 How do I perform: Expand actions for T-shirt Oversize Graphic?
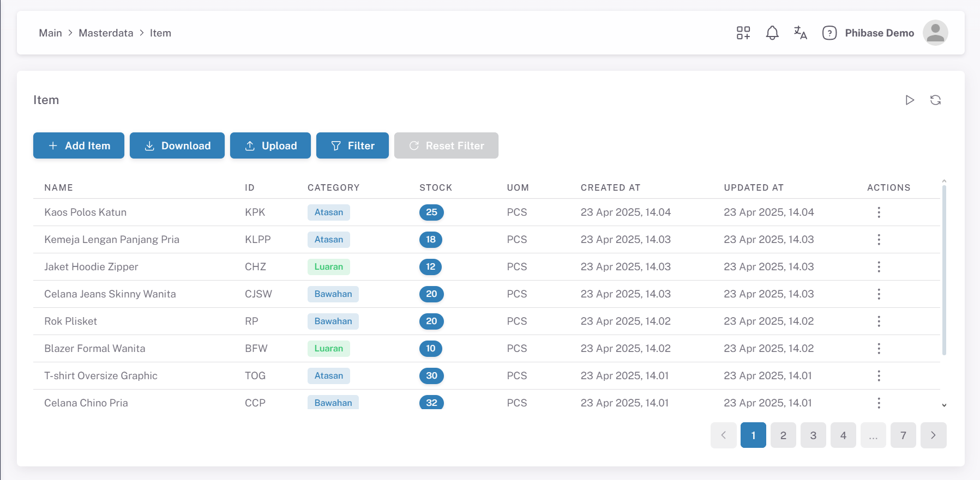coord(879,375)
